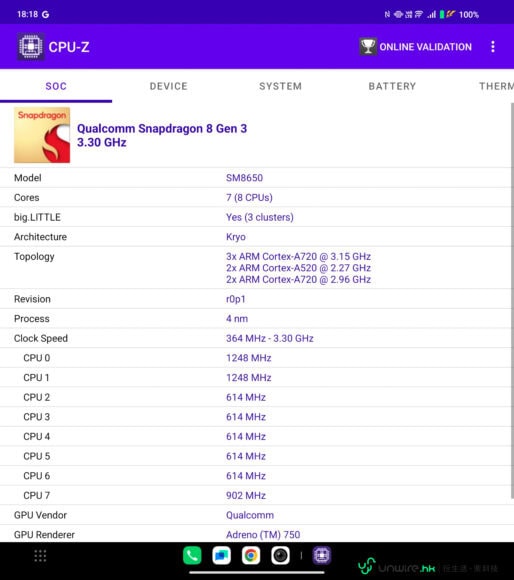Tap the CPU-Z chip logo icon
The width and height of the screenshot is (514, 580).
coord(31,47)
